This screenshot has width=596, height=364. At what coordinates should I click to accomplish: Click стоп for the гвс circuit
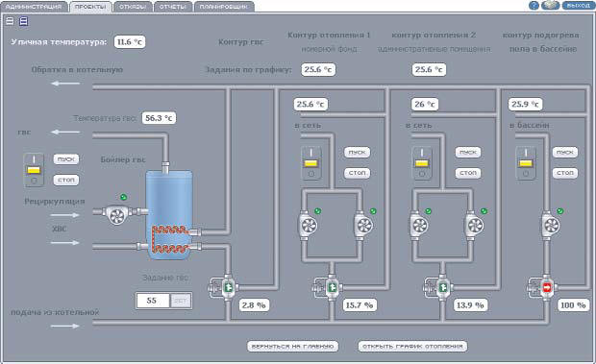66,180
